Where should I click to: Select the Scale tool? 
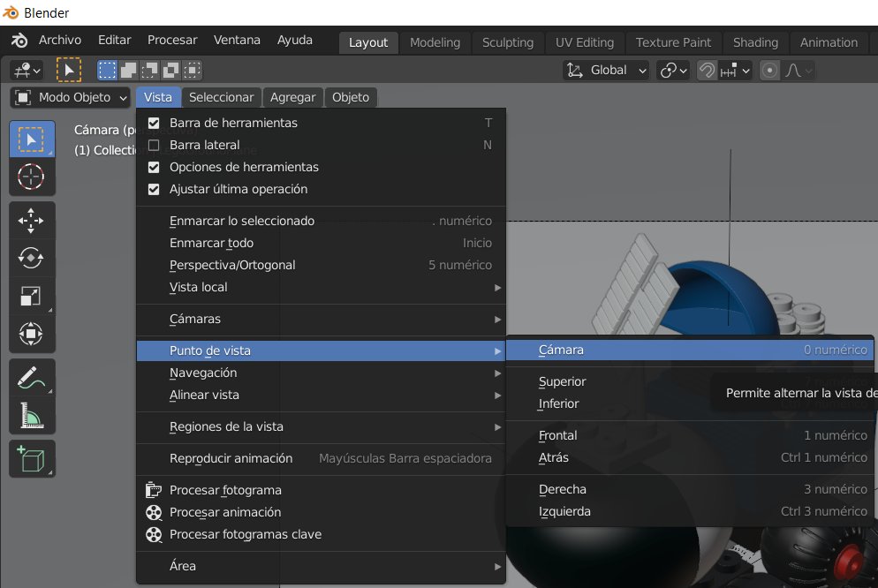[32, 296]
